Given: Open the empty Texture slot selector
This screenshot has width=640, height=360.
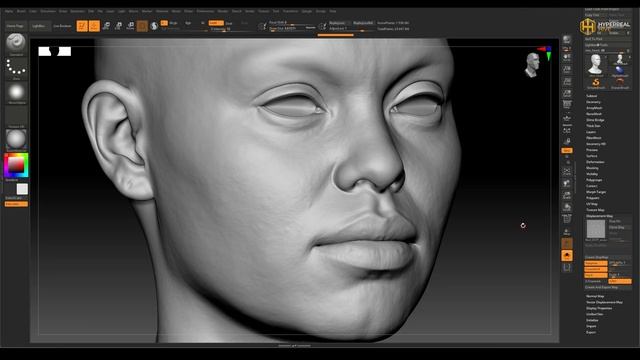Looking at the screenshot, I should coord(16,116).
